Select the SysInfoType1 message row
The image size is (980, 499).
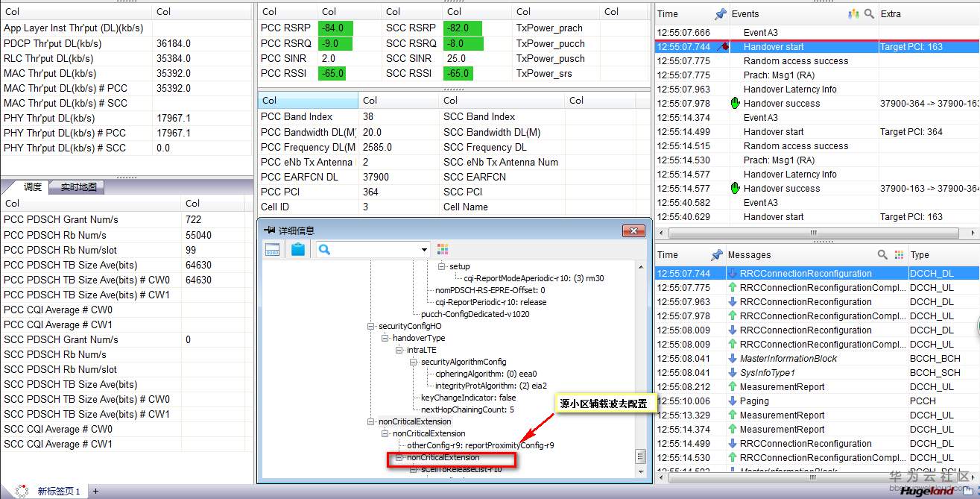816,373
